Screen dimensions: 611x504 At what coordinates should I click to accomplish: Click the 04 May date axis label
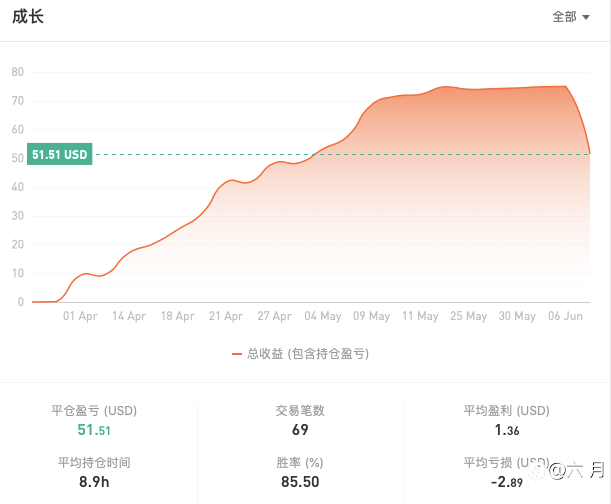pos(323,316)
